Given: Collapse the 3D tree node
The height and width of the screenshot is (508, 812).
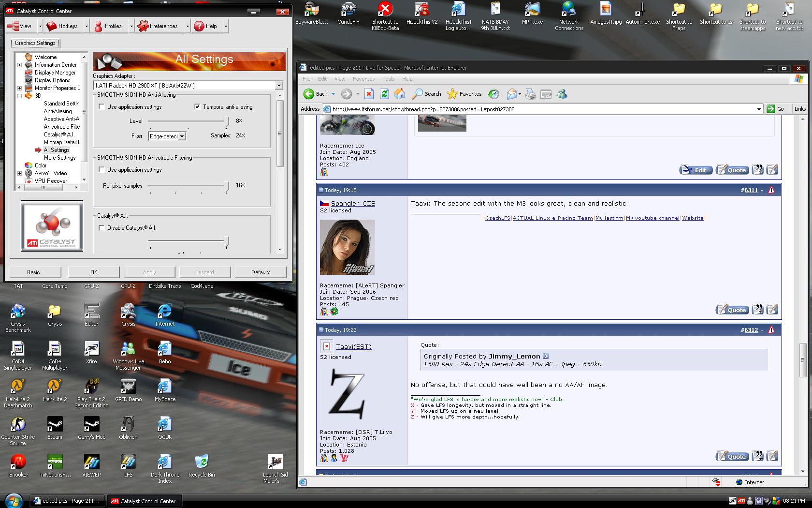Looking at the screenshot, I should 20,96.
